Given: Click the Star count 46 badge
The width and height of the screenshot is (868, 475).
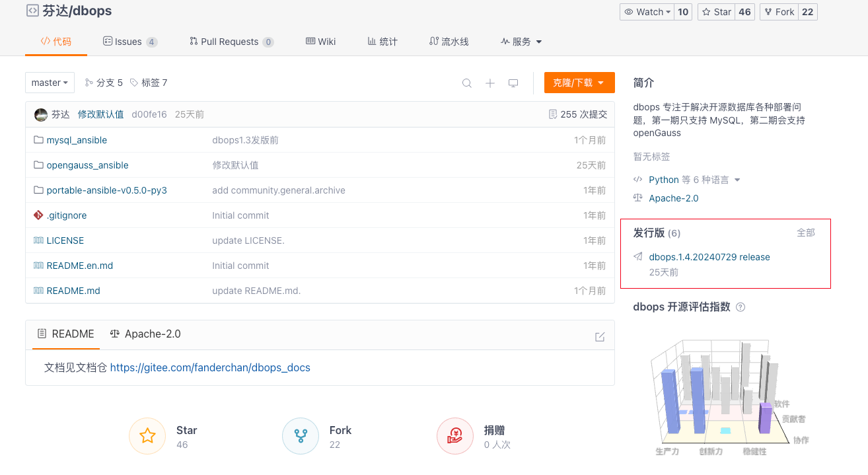Looking at the screenshot, I should pos(744,12).
